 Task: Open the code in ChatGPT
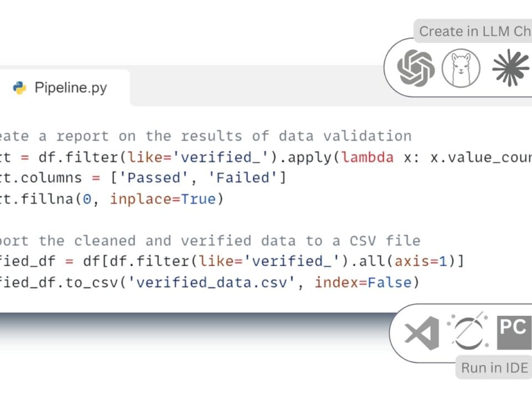tap(416, 68)
